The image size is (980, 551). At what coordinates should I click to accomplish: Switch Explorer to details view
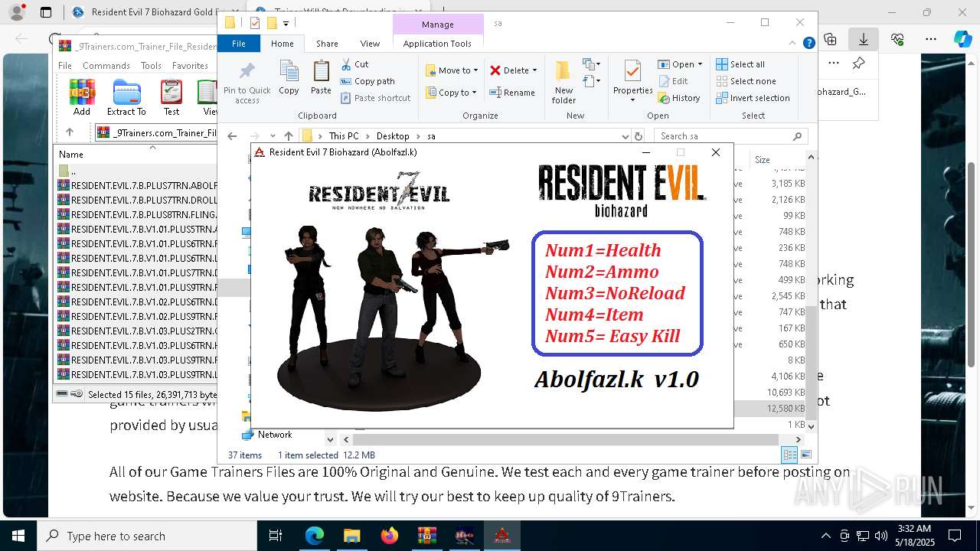(789, 455)
